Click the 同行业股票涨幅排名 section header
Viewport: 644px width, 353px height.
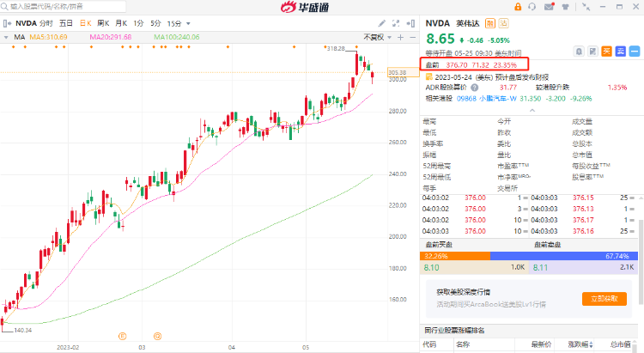pos(454,331)
